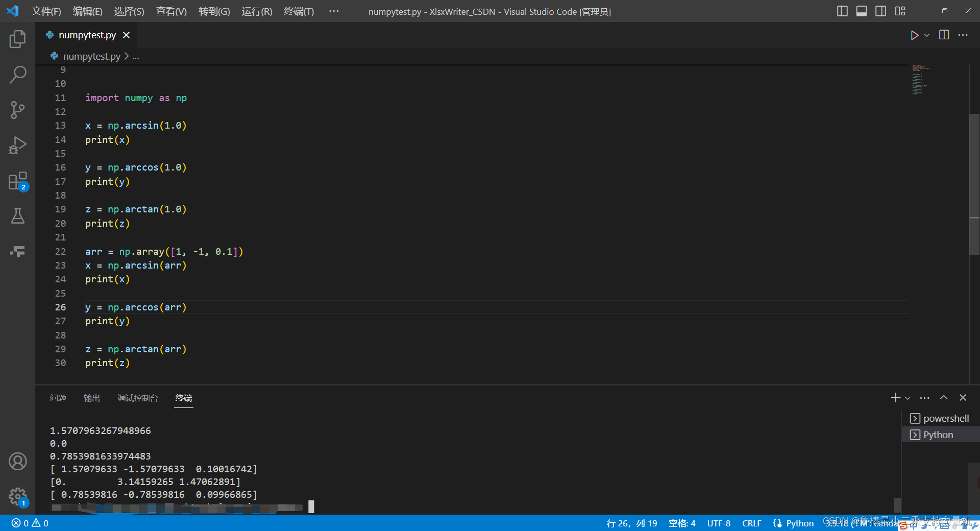Image resolution: width=980 pixels, height=531 pixels.
Task: Open the Manage gear icon
Action: [17, 496]
